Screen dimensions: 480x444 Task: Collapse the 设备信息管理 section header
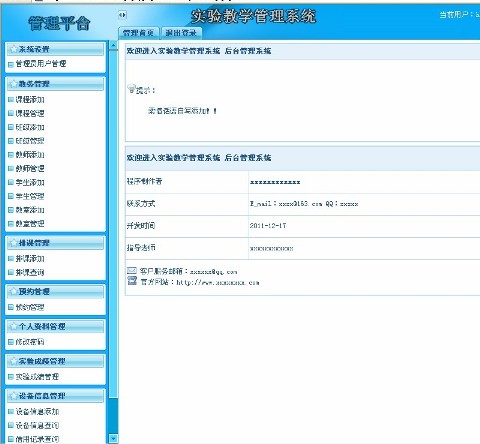[x=55, y=396]
